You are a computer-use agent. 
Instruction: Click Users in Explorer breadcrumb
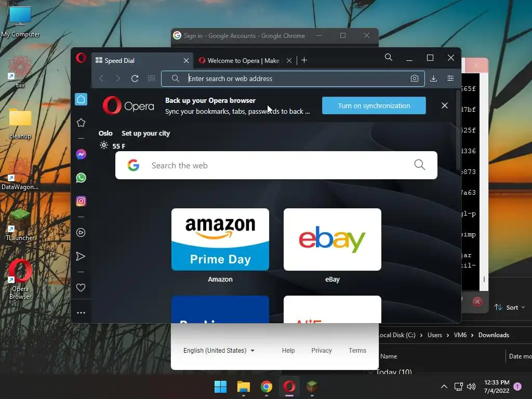435,335
